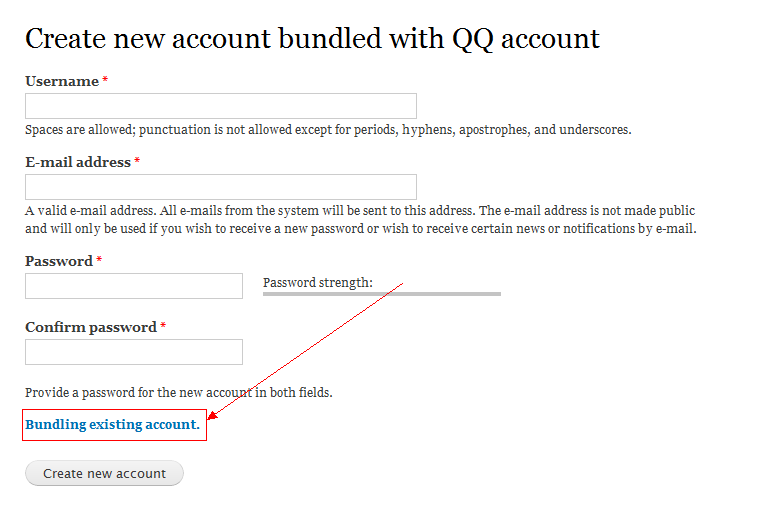
Task: Click the Password input field
Action: pos(133,286)
